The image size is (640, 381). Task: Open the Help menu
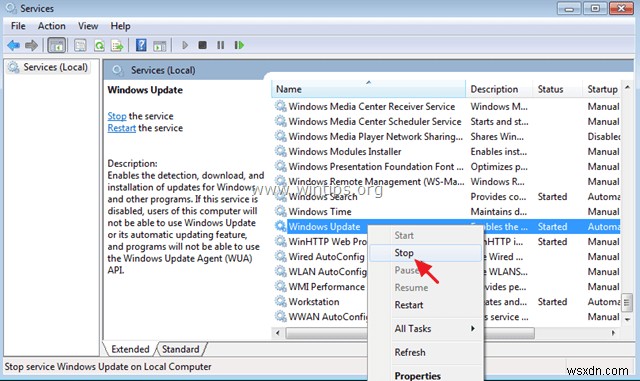[x=120, y=26]
